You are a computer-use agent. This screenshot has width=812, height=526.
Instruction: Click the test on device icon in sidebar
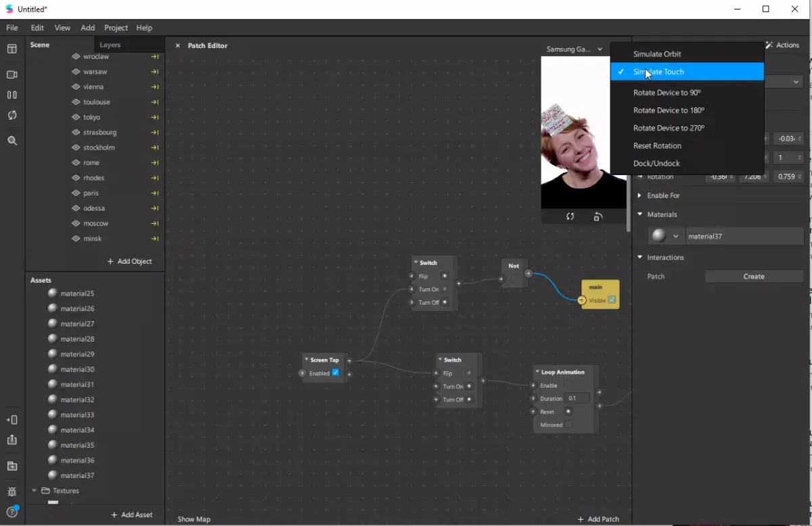[x=12, y=419]
